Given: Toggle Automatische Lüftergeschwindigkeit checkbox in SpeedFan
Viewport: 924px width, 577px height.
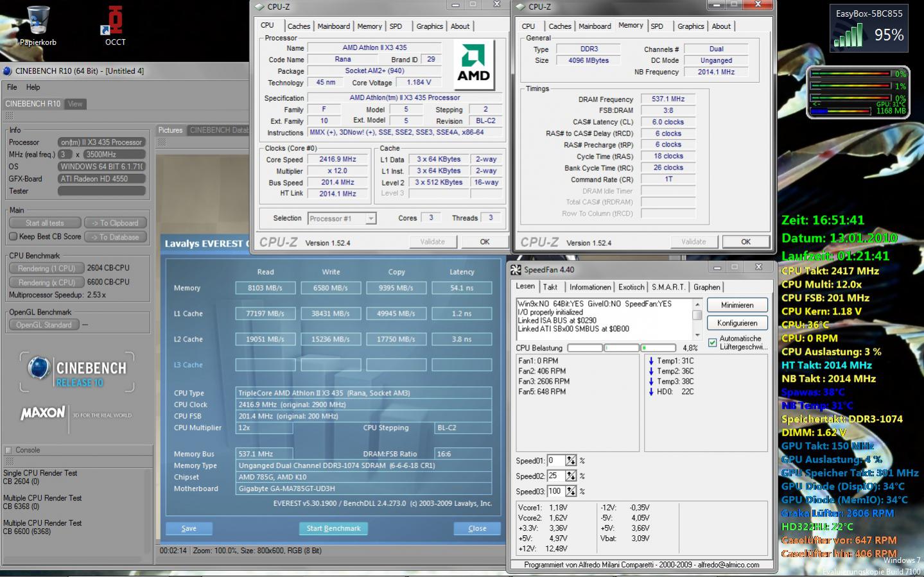Looking at the screenshot, I should click(x=712, y=343).
